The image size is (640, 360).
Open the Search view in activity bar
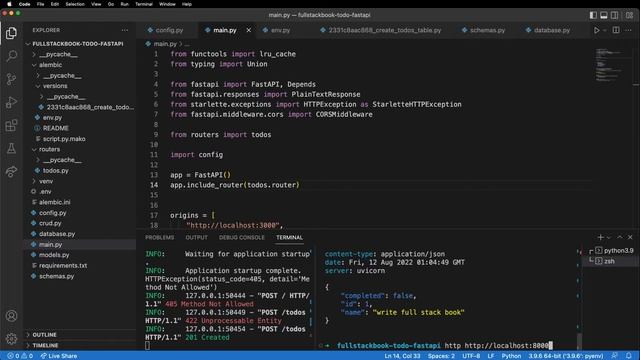11,56
